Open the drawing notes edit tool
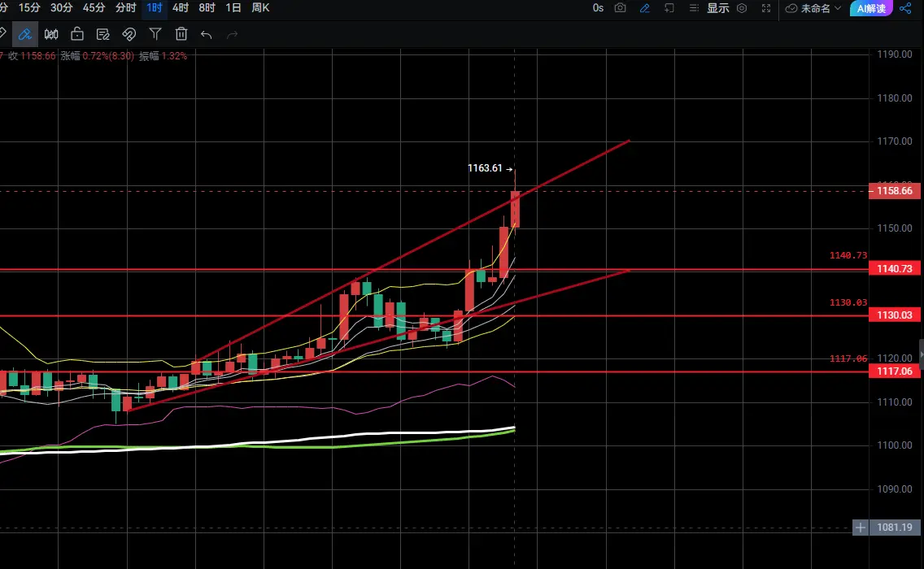The image size is (924, 569). point(103,34)
